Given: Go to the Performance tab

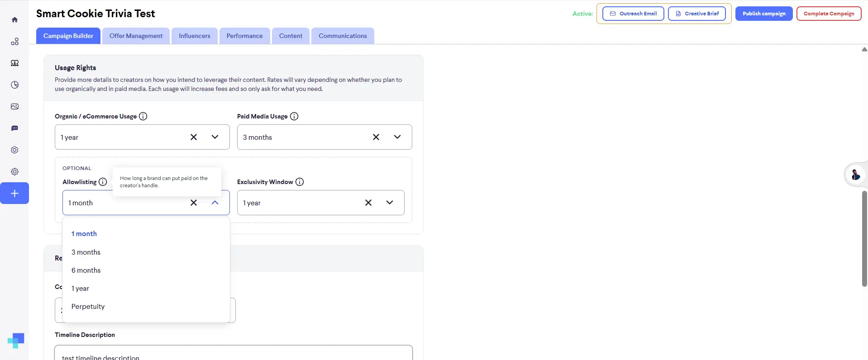Looking at the screenshot, I should 245,36.
